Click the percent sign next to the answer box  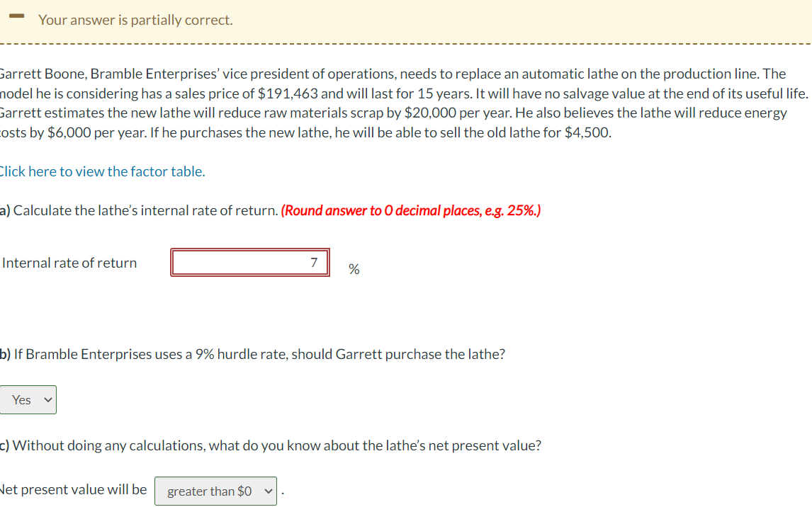(x=354, y=268)
